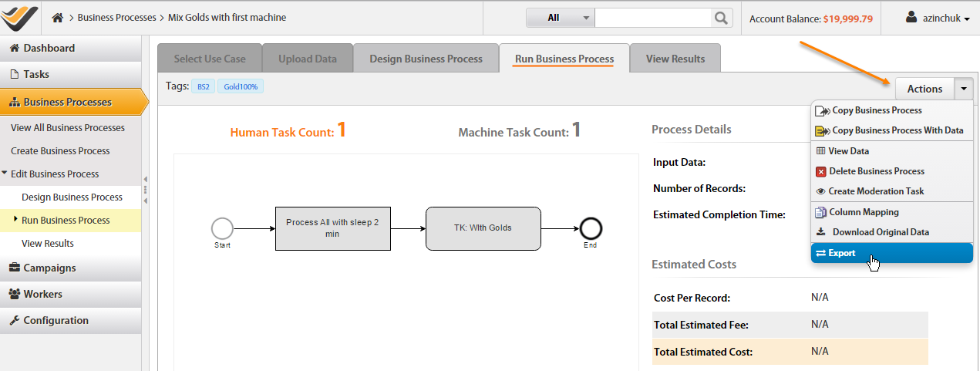Viewport: 980px width, 371px height.
Task: Select the Start event circle in diagram
Action: coord(222,228)
